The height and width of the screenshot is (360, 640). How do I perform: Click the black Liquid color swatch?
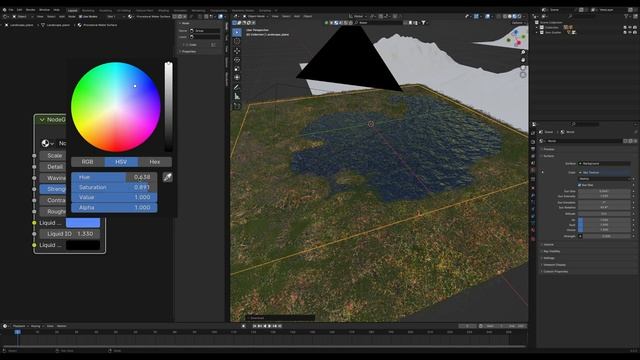(83, 245)
